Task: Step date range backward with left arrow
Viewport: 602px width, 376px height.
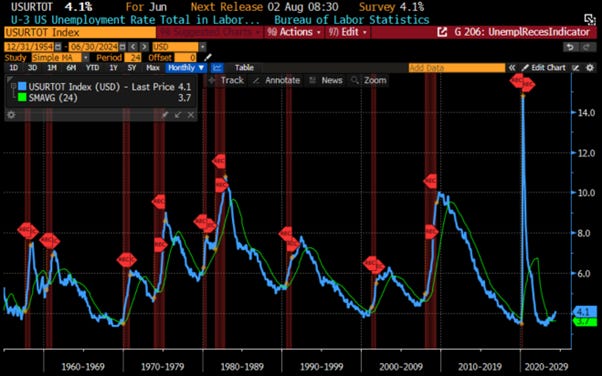Action: [133, 47]
